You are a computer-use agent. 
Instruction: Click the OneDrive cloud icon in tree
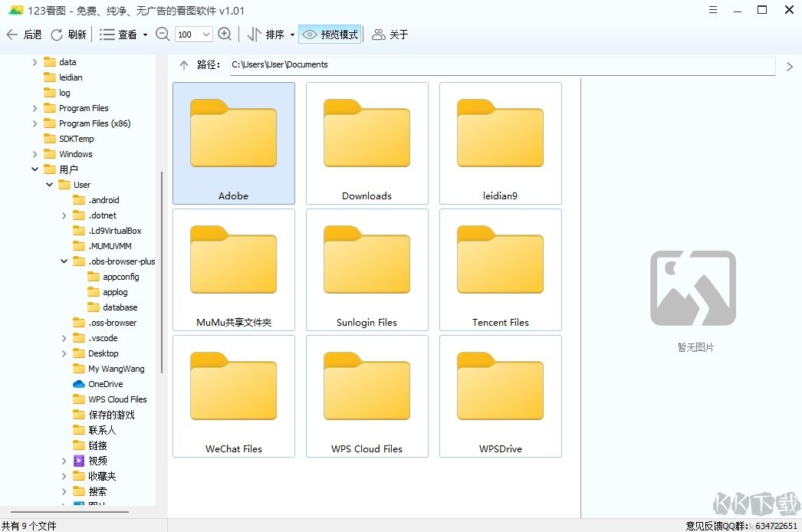pos(79,384)
